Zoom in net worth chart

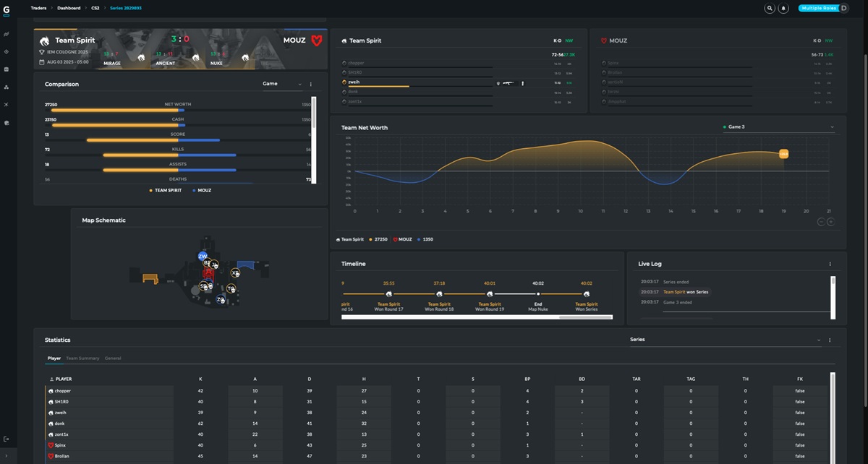pos(830,222)
